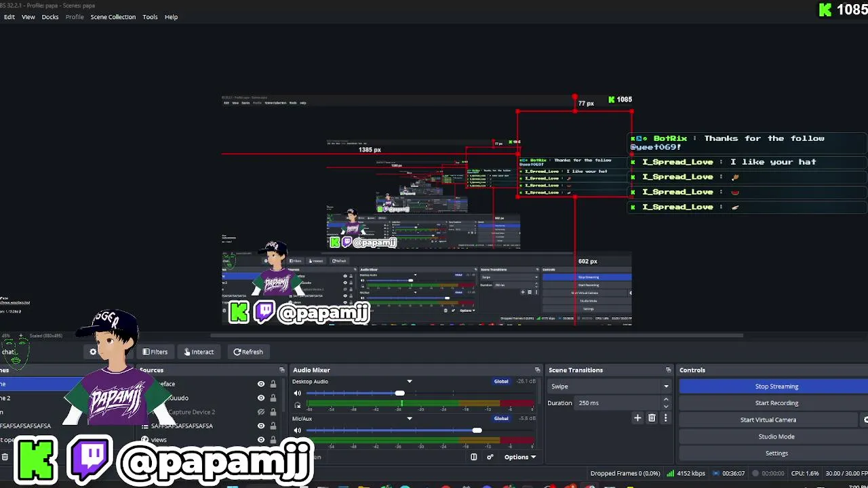The width and height of the screenshot is (868, 488).
Task: Open the Help menu
Action: pyautogui.click(x=171, y=17)
